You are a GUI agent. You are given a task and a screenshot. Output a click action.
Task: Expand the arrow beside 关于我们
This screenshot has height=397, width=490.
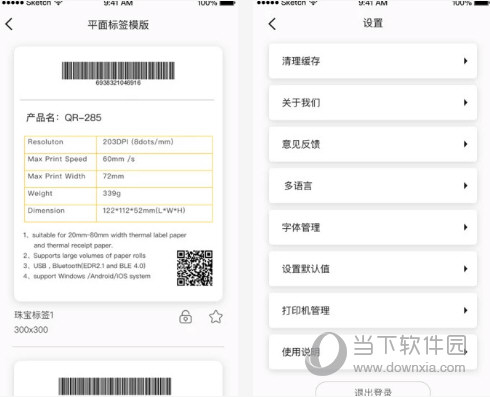465,103
